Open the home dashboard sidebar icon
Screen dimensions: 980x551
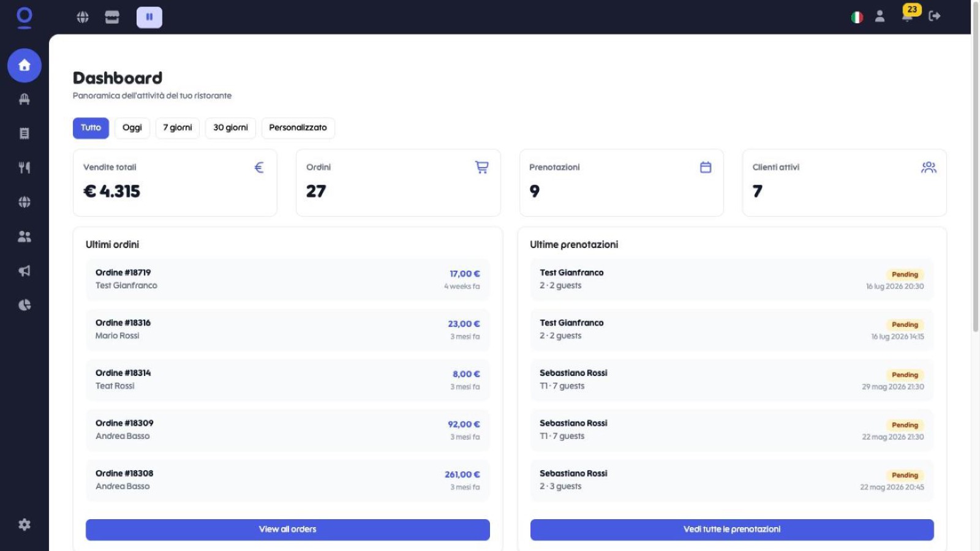tap(24, 65)
